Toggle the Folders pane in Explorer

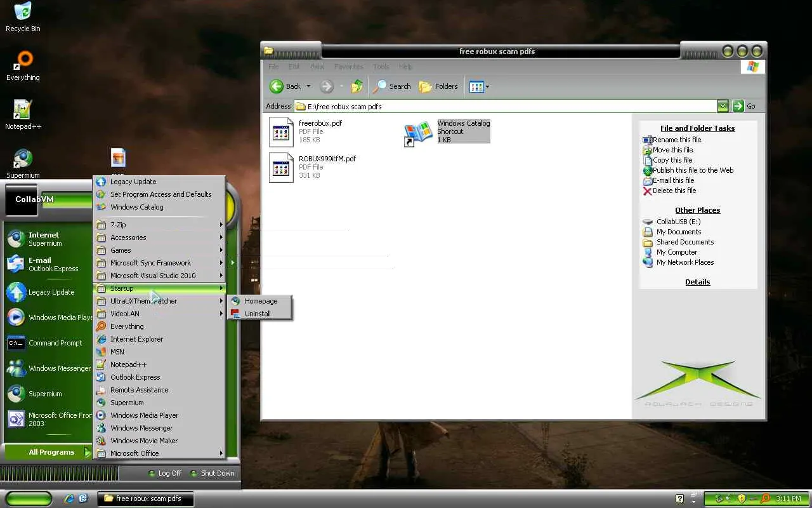[438, 86]
